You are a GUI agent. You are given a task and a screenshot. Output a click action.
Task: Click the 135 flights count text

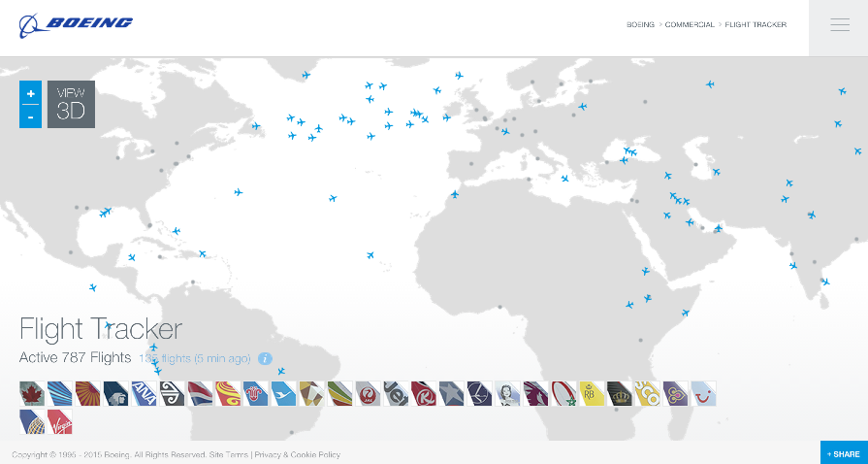tap(194, 358)
